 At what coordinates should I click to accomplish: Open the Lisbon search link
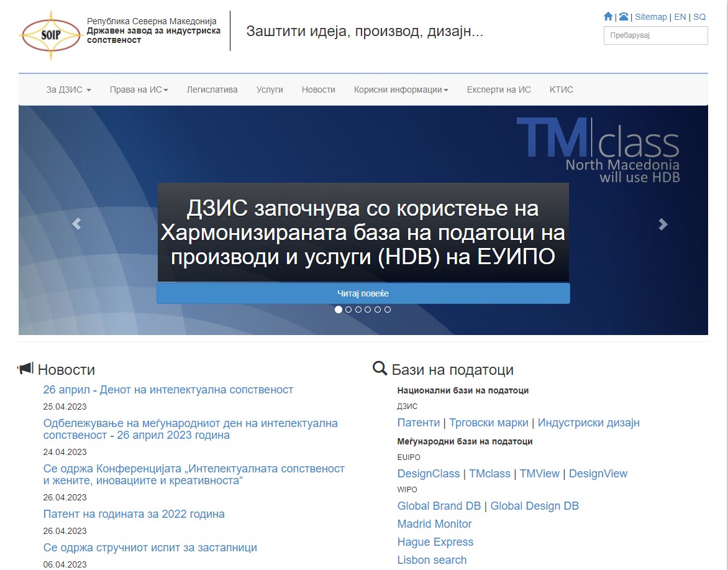coord(432,560)
